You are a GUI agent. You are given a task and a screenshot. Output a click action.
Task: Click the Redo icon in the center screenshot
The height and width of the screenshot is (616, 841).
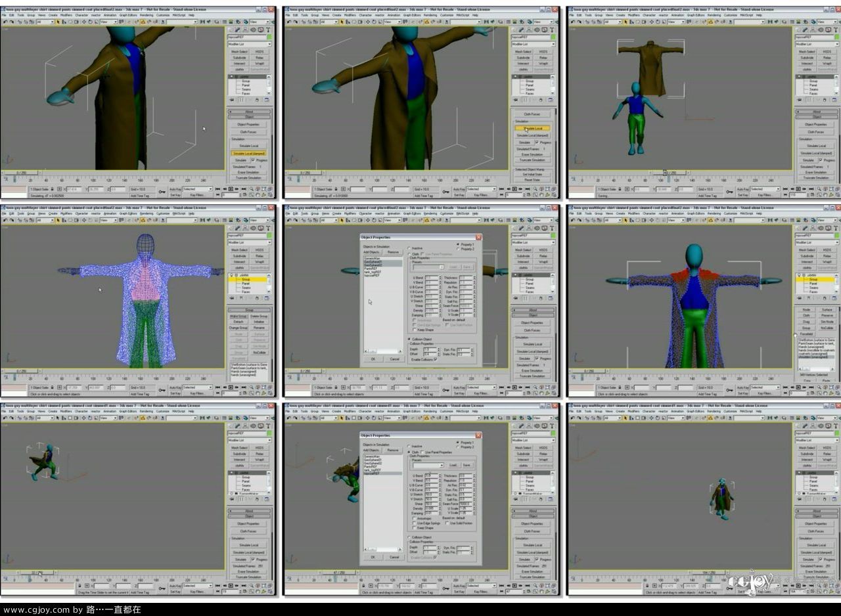[295, 220]
